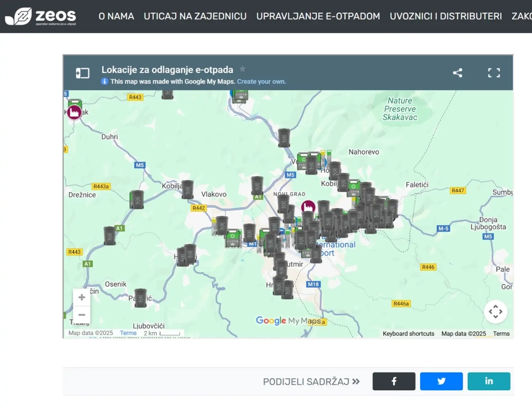This screenshot has width=532, height=420.
Task: Click the ZEOS logo
Action: click(x=40, y=17)
